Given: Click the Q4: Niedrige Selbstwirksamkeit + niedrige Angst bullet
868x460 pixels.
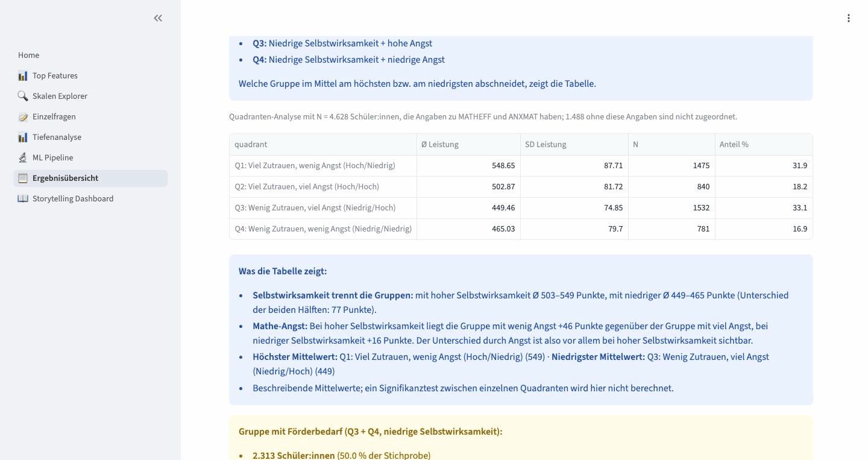Looking at the screenshot, I should tap(348, 60).
